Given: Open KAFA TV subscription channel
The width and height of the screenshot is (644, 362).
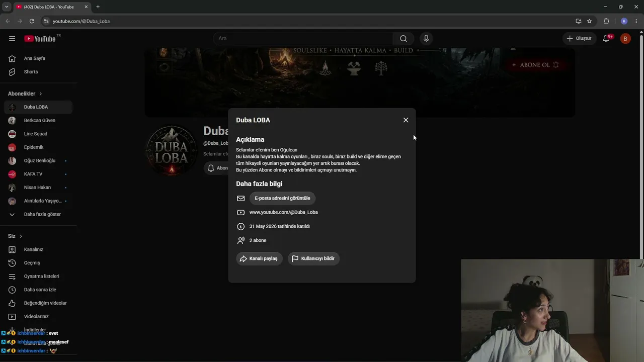Looking at the screenshot, I should click(38, 174).
